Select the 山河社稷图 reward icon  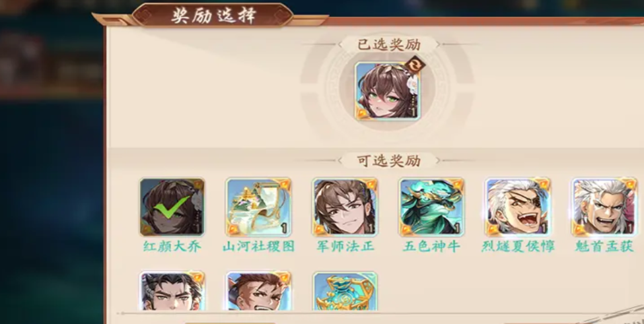point(258,207)
